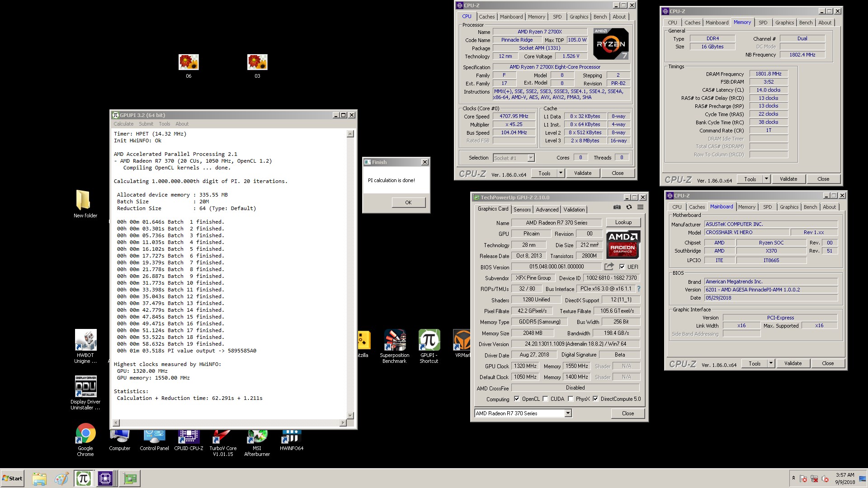868x488 pixels.
Task: Open the 06 image file on desktop
Action: (189, 66)
